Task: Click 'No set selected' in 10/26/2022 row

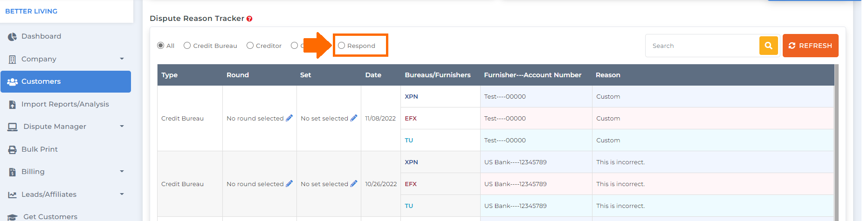Action: pos(324,184)
